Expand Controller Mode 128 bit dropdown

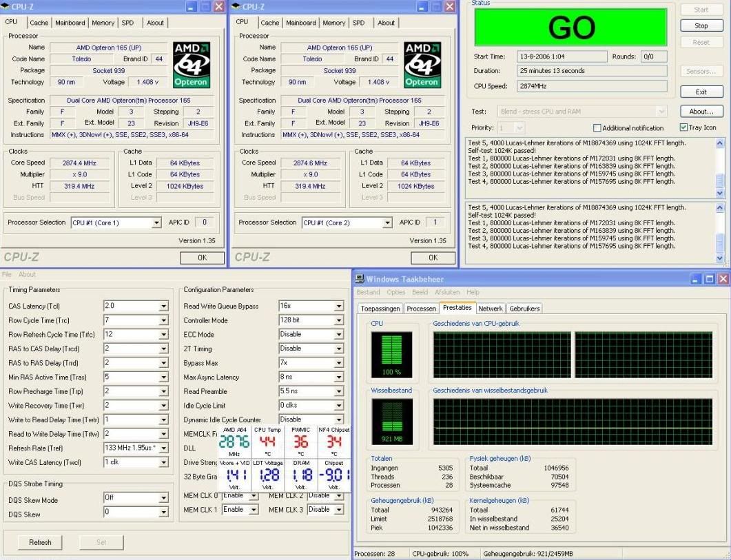(x=339, y=321)
